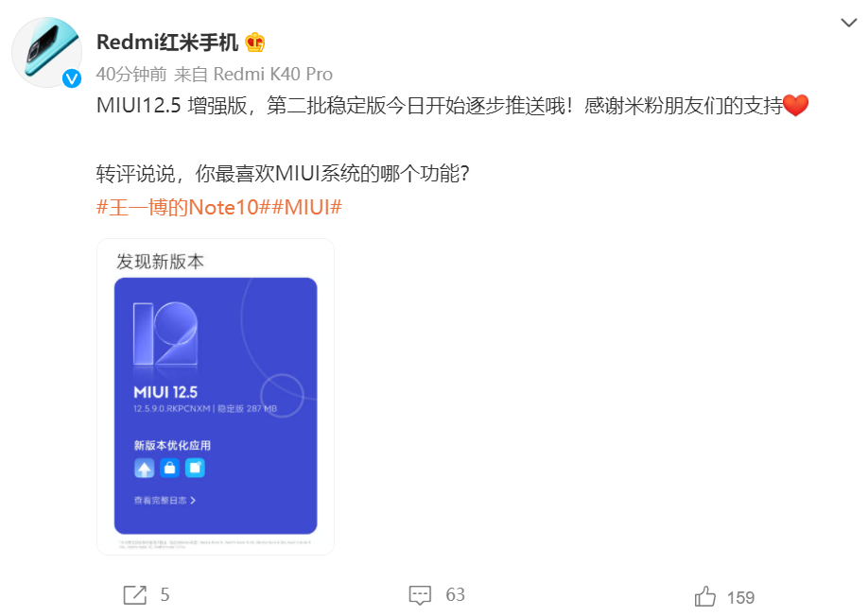Click the comment count 63
Viewport: 868px width, 616px height.
(456, 595)
